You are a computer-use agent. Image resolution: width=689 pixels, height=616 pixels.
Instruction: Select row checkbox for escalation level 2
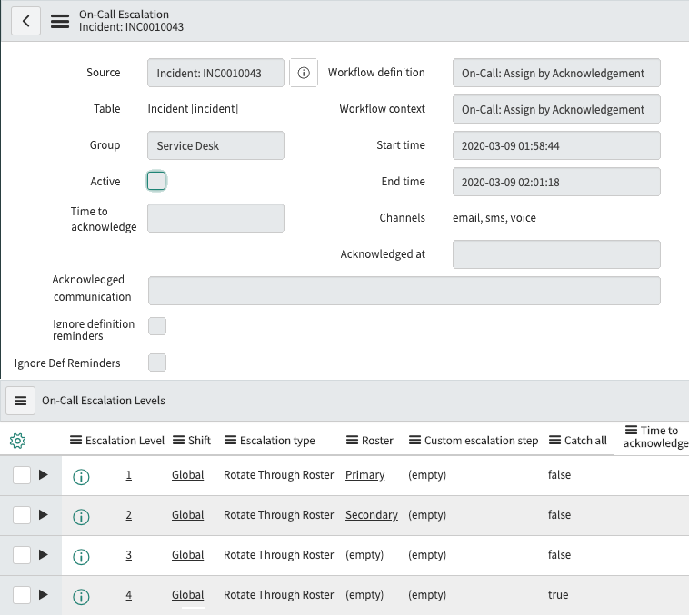(x=22, y=515)
